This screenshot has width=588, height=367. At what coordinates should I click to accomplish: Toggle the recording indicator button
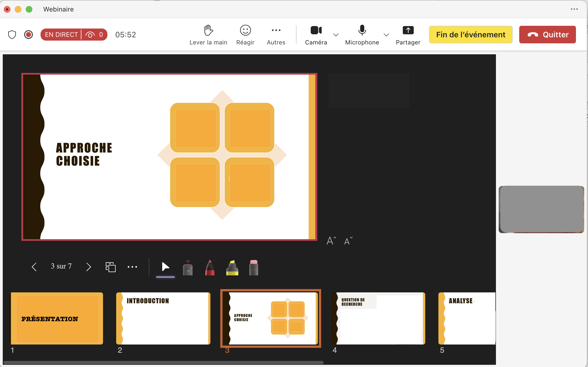(x=28, y=35)
